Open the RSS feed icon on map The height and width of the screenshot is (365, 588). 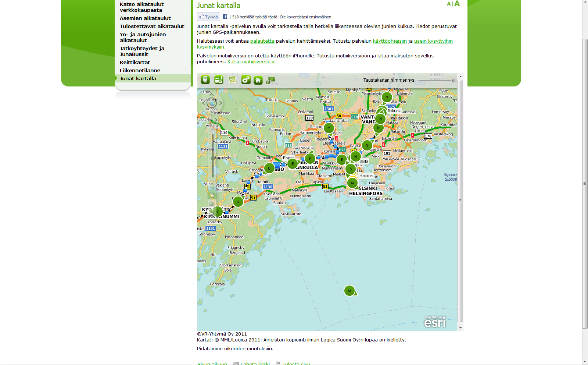pyautogui.click(x=232, y=80)
